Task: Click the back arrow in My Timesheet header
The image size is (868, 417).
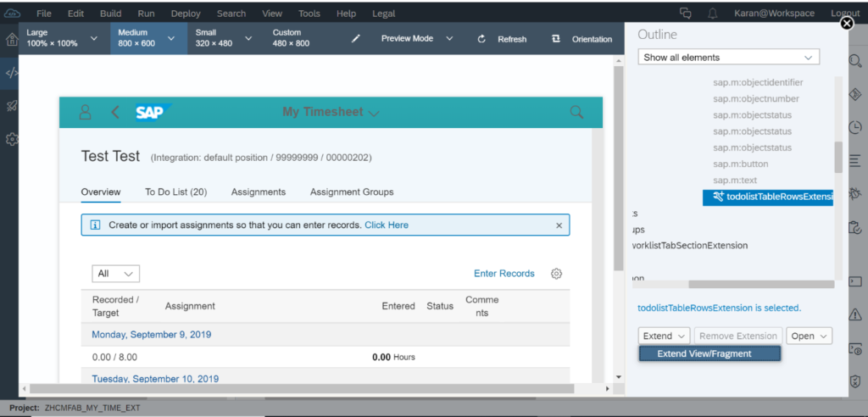Action: click(x=115, y=113)
